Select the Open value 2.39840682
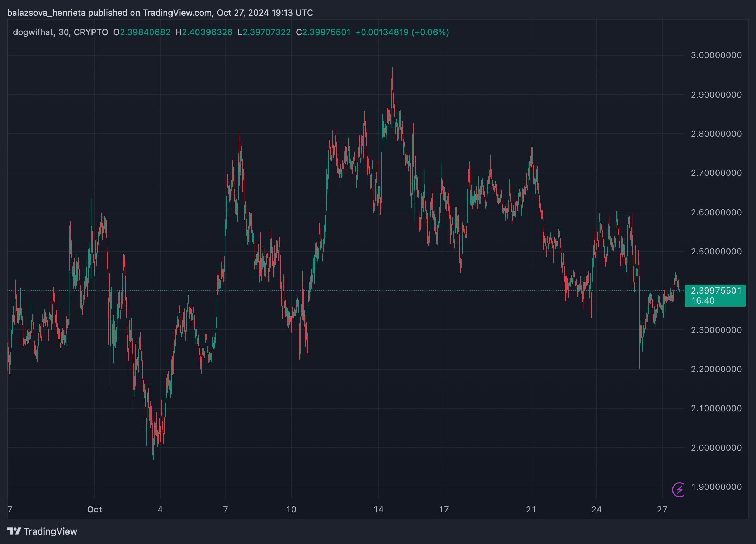Screen dimensions: 756x544 [x=145, y=32]
